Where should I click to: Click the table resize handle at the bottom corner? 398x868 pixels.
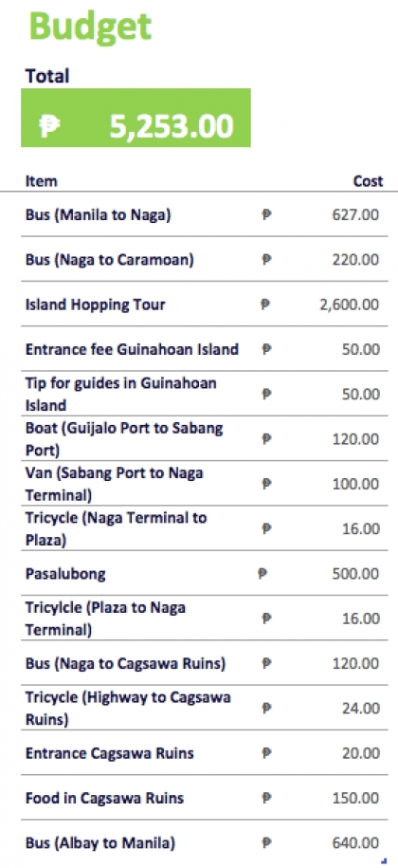coord(384,860)
